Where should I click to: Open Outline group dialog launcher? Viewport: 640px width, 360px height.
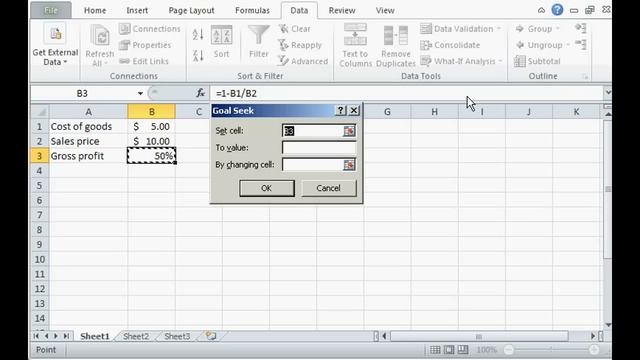[585, 76]
